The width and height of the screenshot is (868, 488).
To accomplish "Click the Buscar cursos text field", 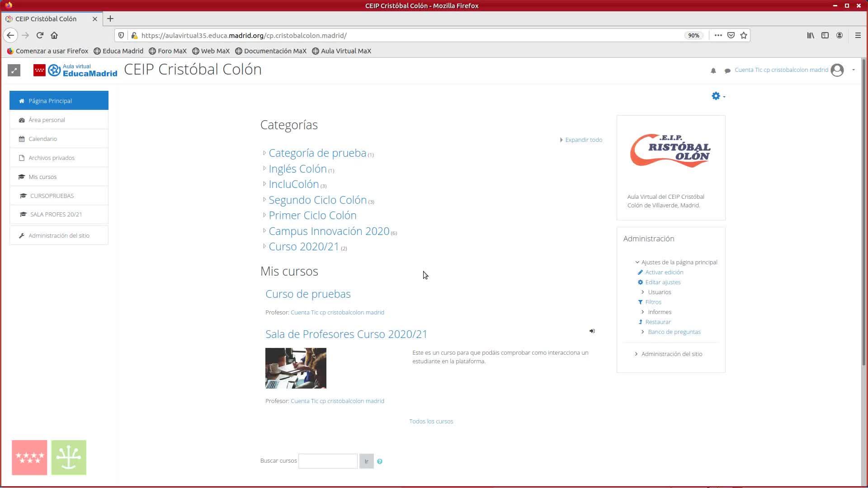I will coord(328,461).
